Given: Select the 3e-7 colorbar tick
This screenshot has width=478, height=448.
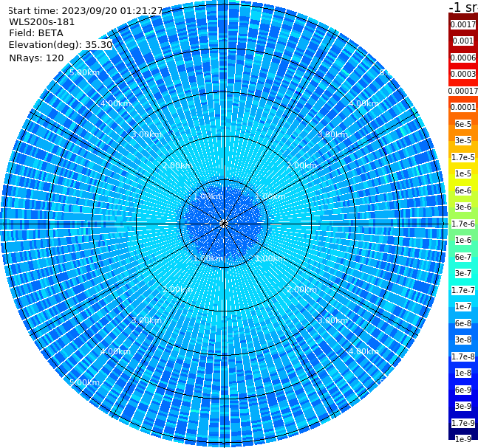Looking at the screenshot, I should pyautogui.click(x=463, y=273).
